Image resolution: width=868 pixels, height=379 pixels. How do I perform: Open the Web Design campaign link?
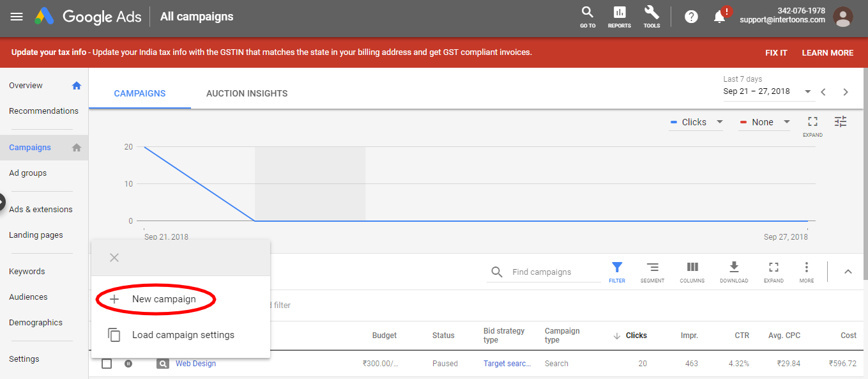point(196,364)
